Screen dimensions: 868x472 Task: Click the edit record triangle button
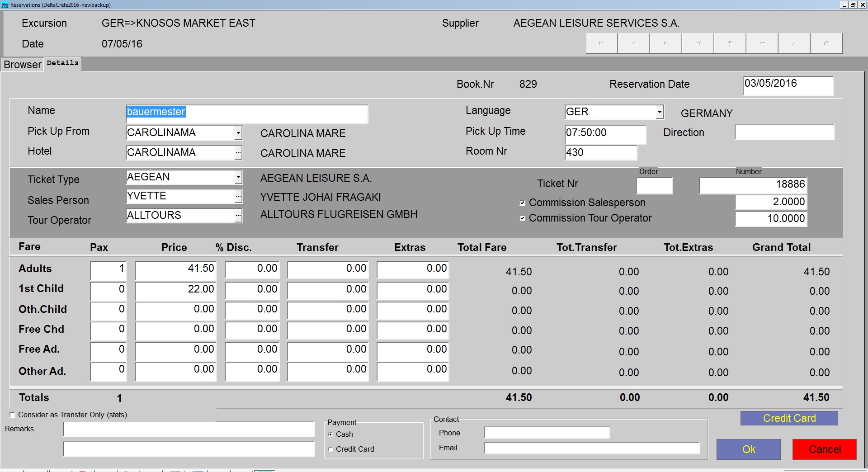[x=794, y=43]
